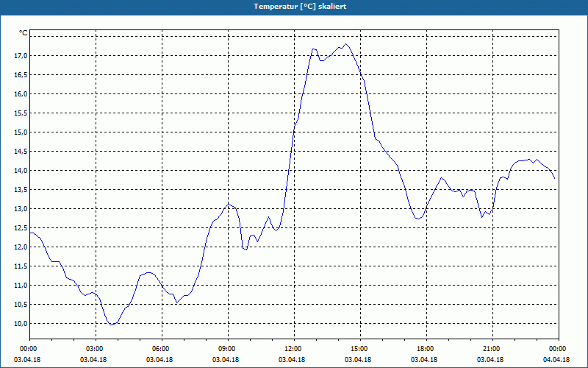Screen dimensions: 588x368
Task: Select the 10,5 y-axis label
Action: [x=21, y=305]
